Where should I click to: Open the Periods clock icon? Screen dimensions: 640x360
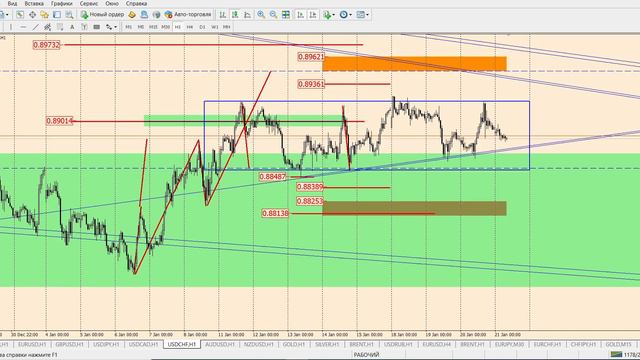pyautogui.click(x=344, y=15)
